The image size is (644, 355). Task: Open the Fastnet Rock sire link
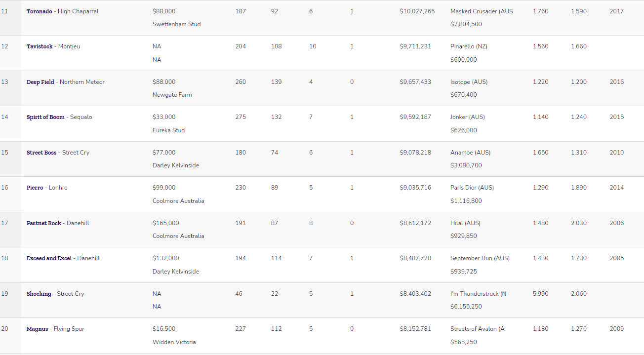44,223
